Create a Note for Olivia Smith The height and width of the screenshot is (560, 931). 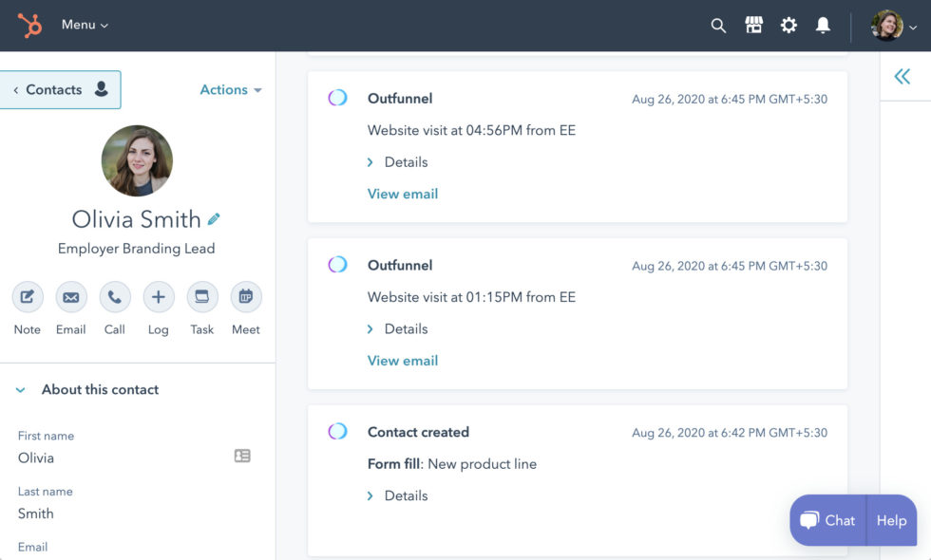[27, 297]
